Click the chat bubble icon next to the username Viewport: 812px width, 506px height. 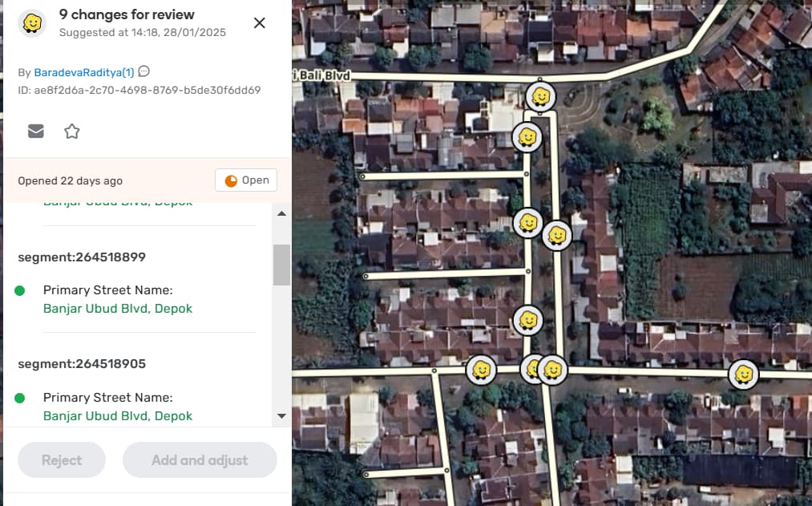point(144,71)
